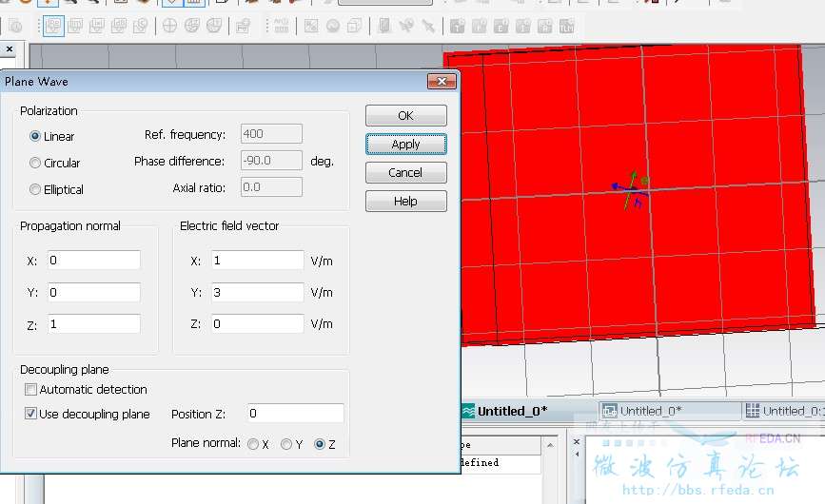Focus the Position Z field
825x504 pixels.
click(295, 413)
